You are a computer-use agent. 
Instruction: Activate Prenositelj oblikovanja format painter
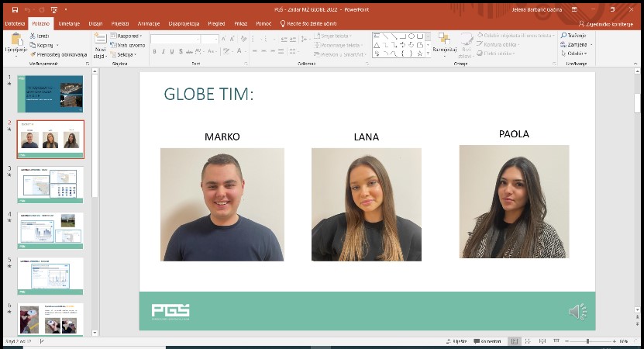(x=58, y=54)
